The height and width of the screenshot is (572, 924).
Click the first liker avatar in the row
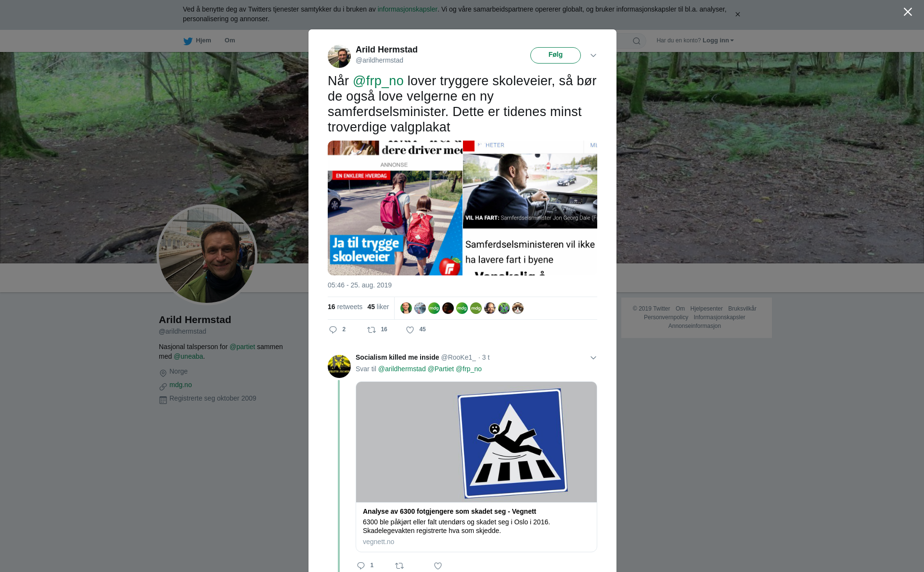coord(406,308)
